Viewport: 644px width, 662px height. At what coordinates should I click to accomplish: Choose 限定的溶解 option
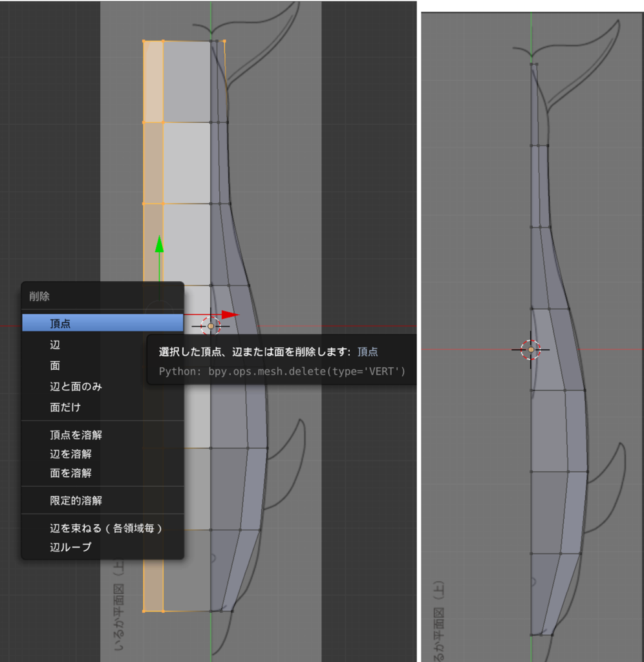tap(103, 500)
